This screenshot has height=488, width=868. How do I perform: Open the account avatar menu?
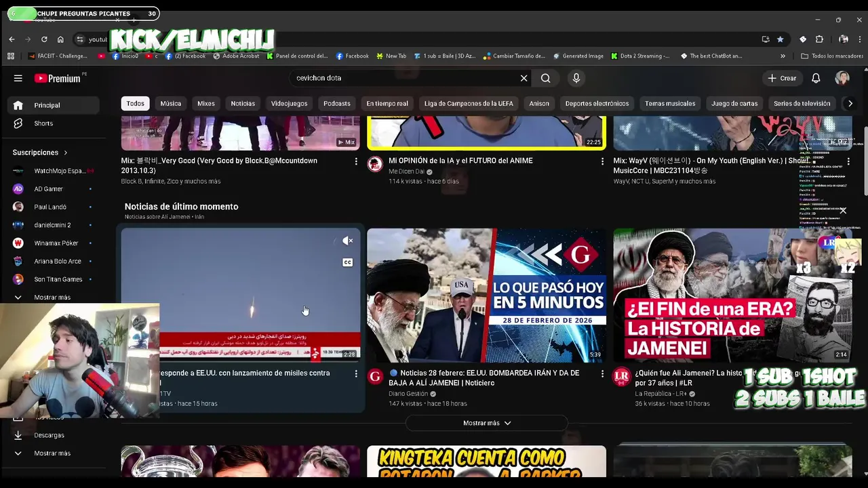[842, 79]
